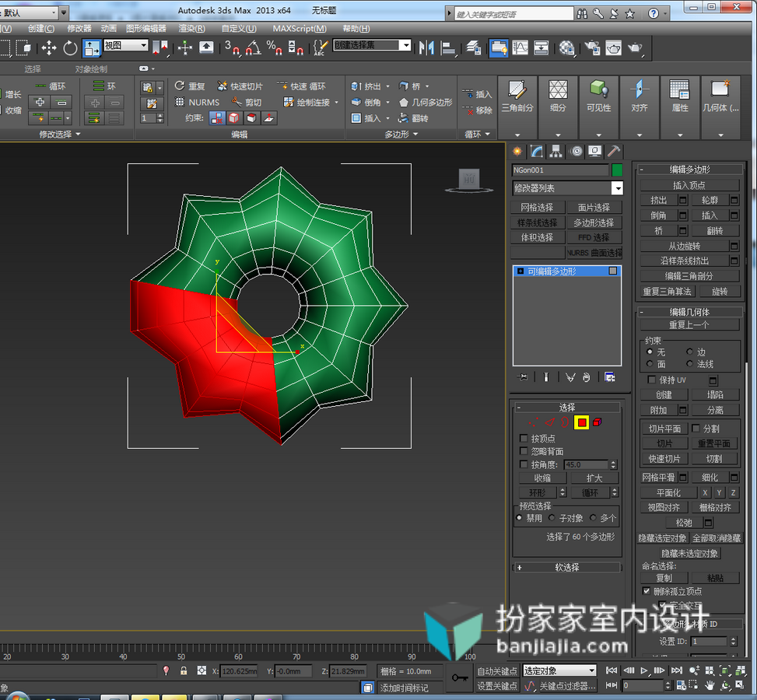Toggle the Angle Snap icon
The image size is (757, 700).
254,47
